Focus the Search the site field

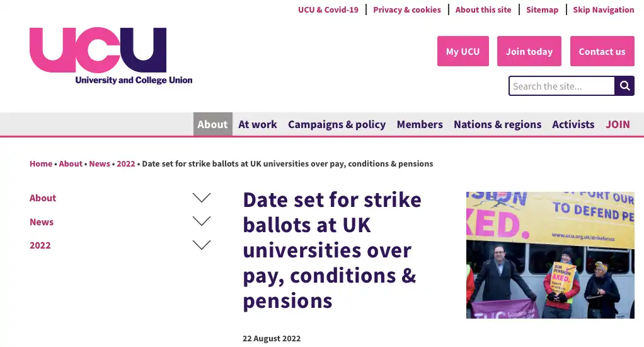click(x=562, y=86)
